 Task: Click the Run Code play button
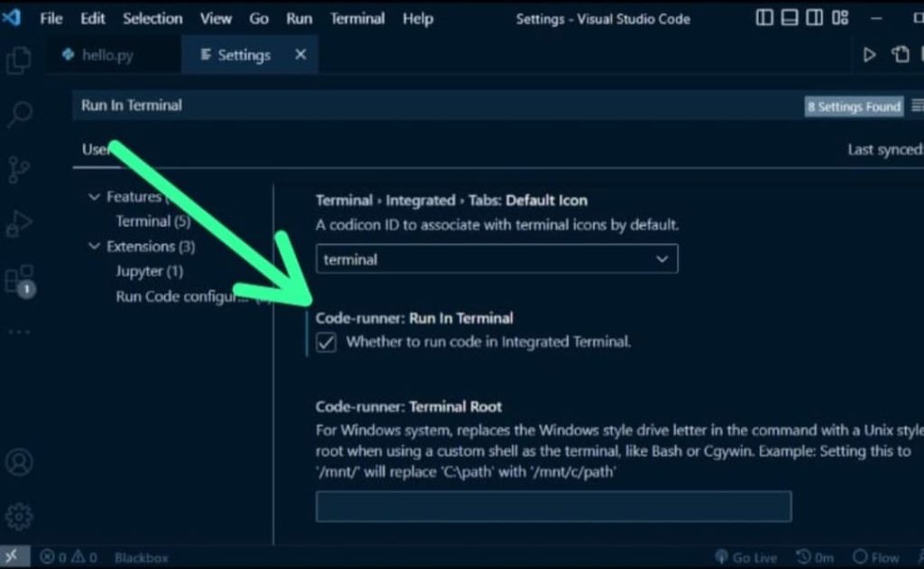coord(869,55)
